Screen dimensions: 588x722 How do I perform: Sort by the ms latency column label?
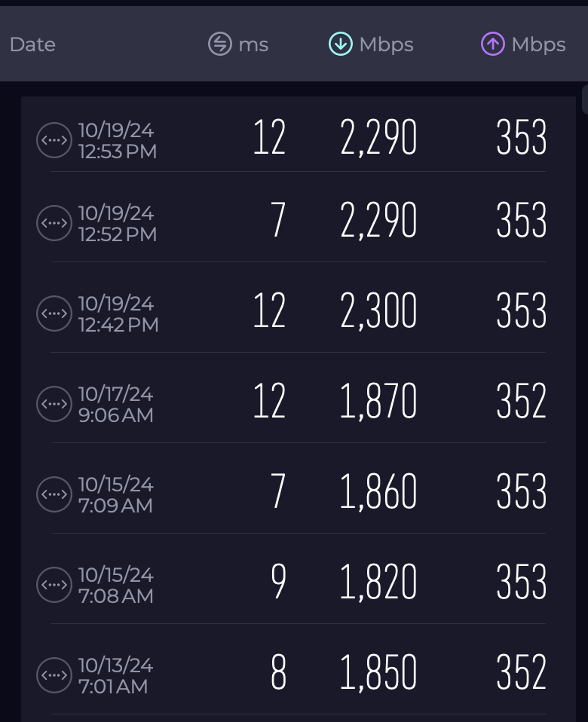tap(253, 45)
